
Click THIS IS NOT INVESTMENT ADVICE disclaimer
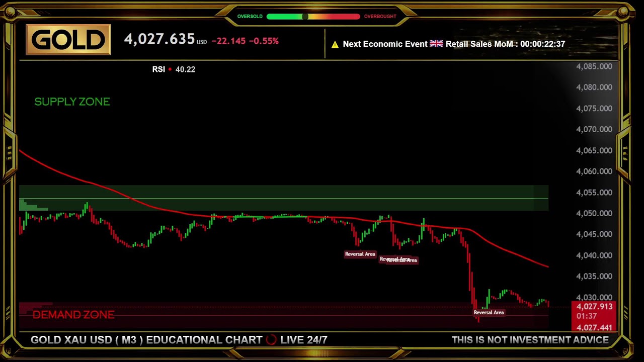[530, 340]
